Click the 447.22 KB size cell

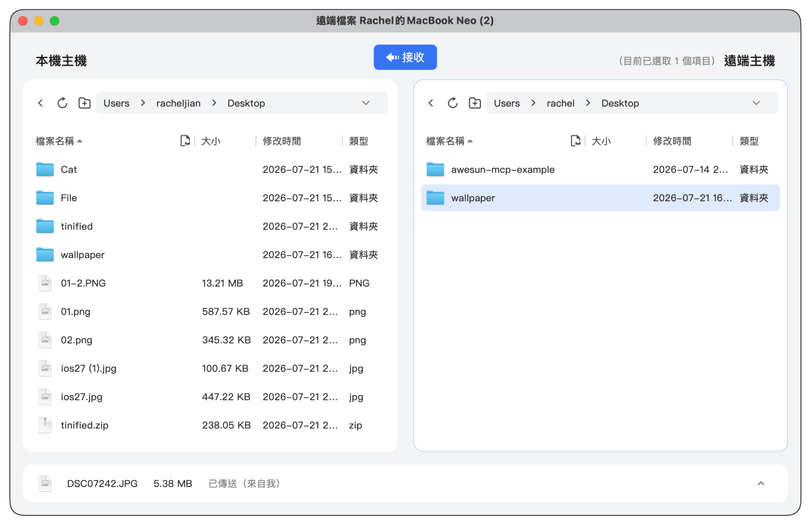pyautogui.click(x=226, y=397)
